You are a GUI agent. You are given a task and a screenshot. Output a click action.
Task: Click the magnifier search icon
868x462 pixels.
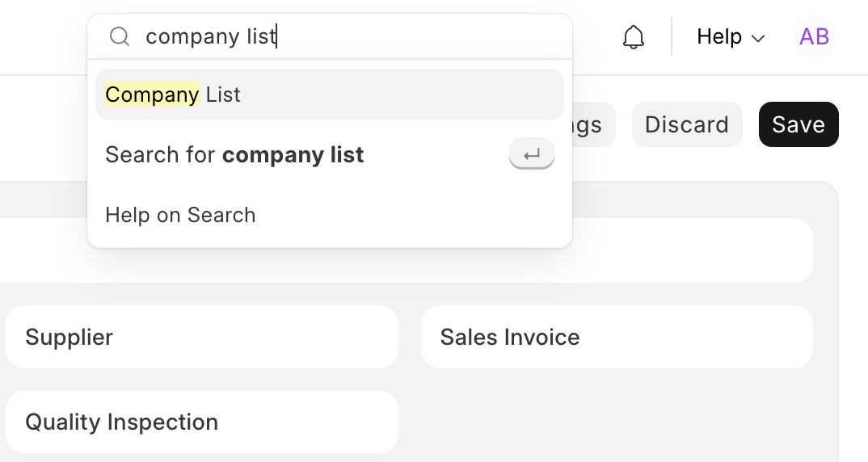[120, 36]
